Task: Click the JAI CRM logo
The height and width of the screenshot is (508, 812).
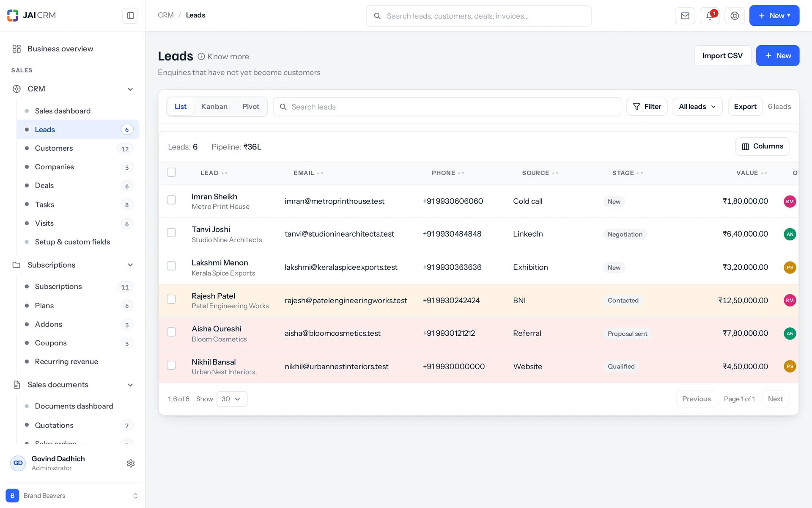Action: tap(32, 15)
